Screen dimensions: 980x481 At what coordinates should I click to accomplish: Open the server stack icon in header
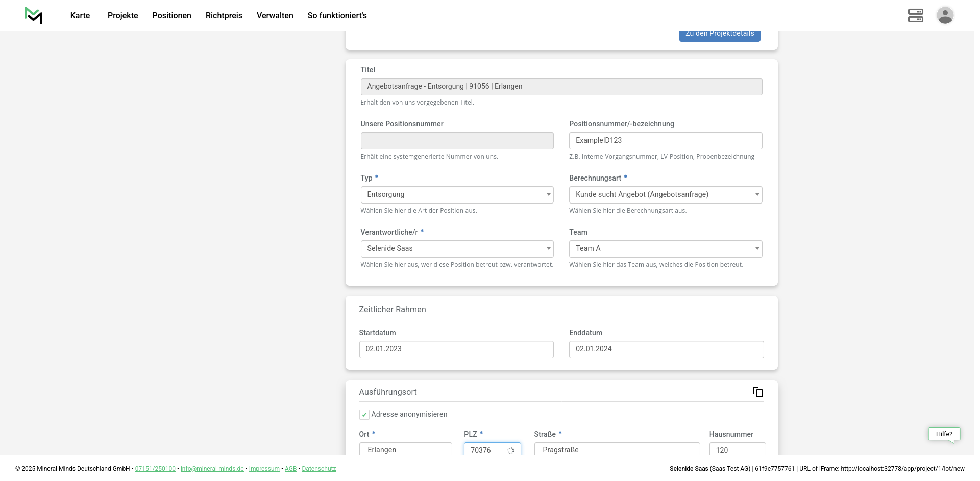click(x=915, y=15)
